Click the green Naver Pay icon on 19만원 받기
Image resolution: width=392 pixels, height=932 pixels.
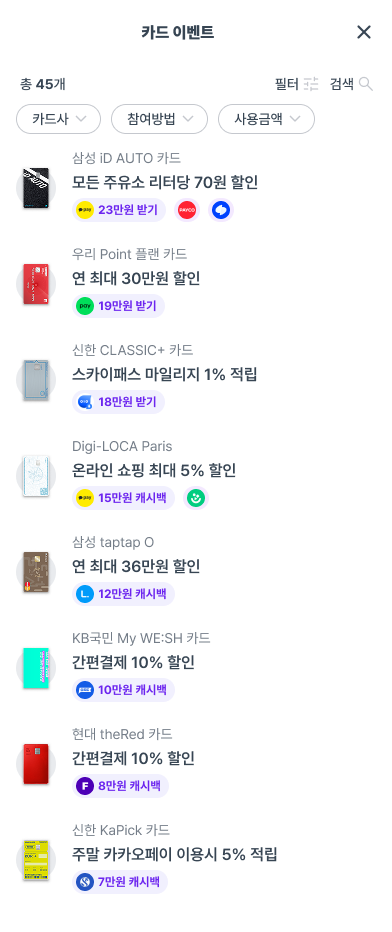point(85,306)
